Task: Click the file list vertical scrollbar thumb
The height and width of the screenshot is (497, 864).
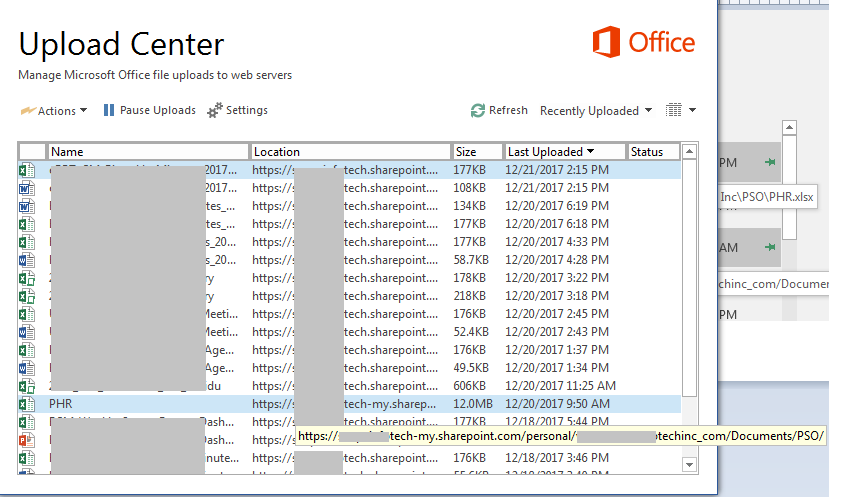Action: [x=689, y=278]
